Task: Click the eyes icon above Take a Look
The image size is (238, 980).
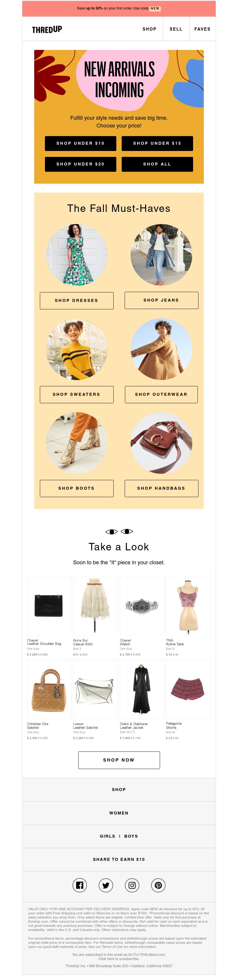Action: click(119, 532)
